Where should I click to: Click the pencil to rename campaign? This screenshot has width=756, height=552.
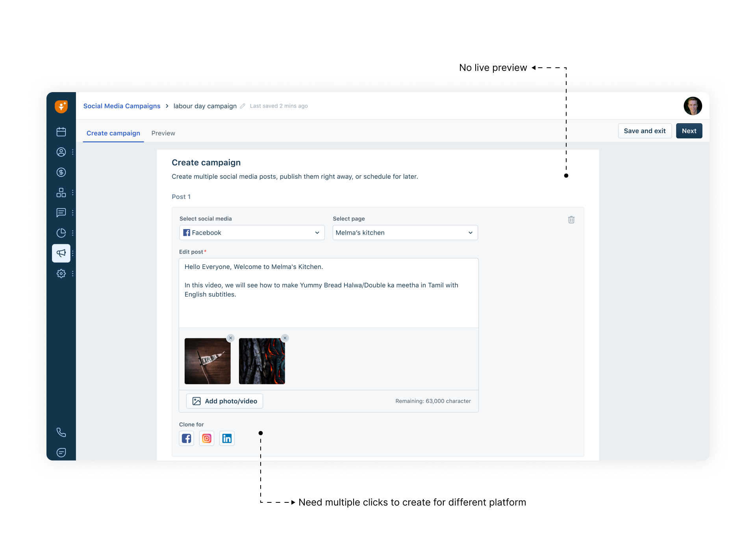click(243, 106)
